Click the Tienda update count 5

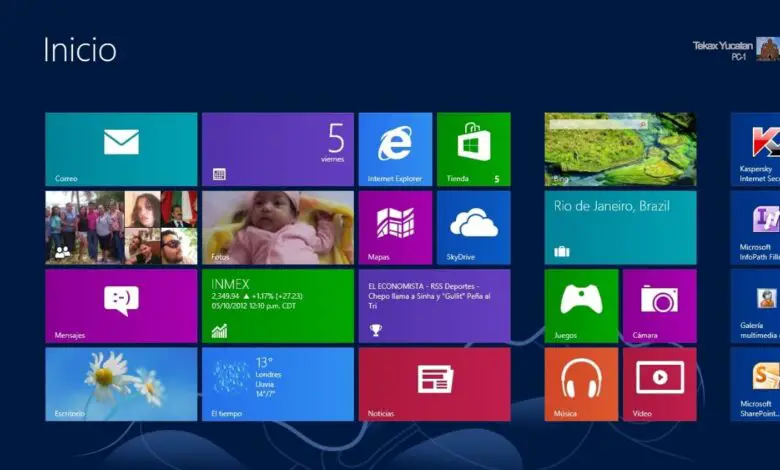(496, 179)
